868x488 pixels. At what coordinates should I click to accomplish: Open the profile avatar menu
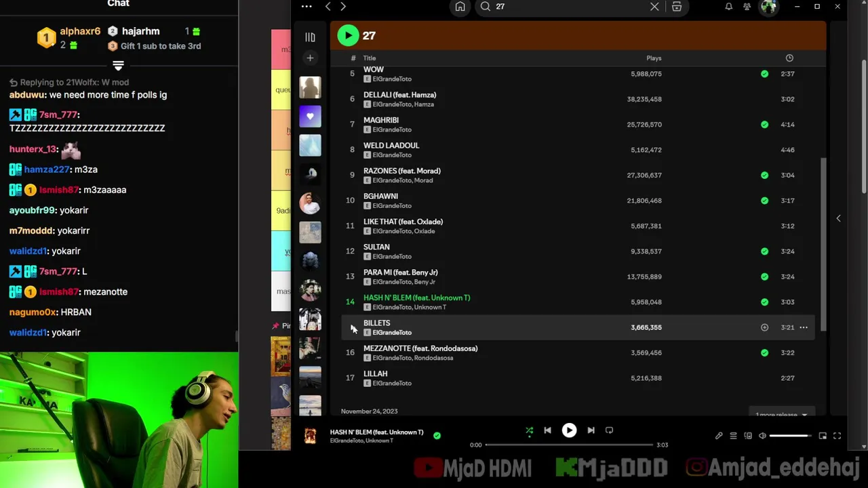click(768, 7)
